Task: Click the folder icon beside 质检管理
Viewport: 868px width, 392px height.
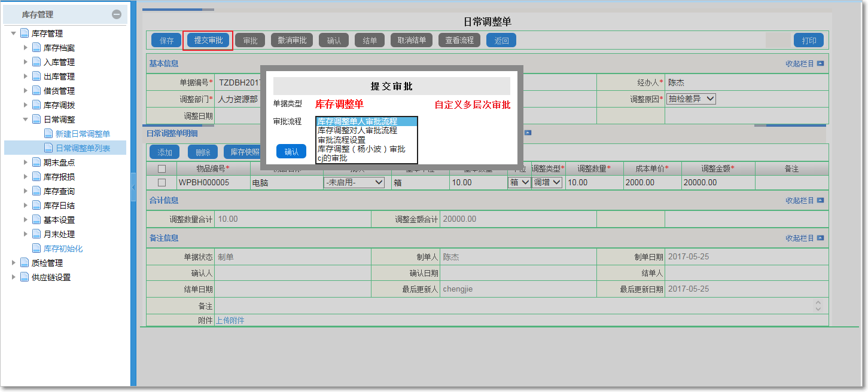Action: coord(25,263)
